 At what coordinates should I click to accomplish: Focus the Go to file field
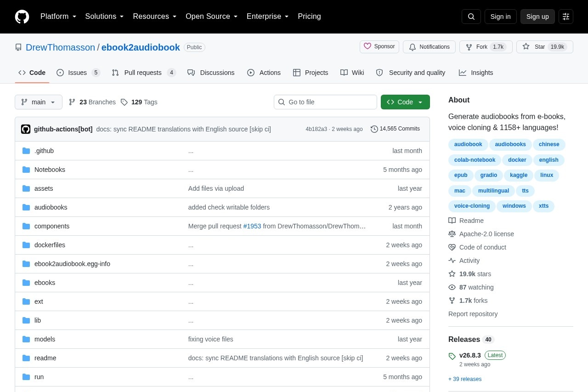pos(325,102)
